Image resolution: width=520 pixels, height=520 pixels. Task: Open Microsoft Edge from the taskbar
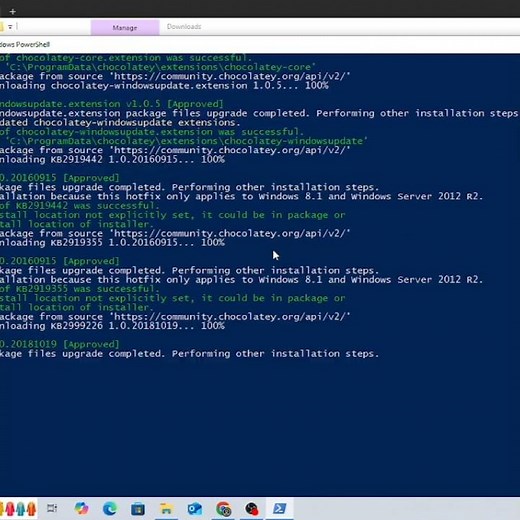coord(110,508)
